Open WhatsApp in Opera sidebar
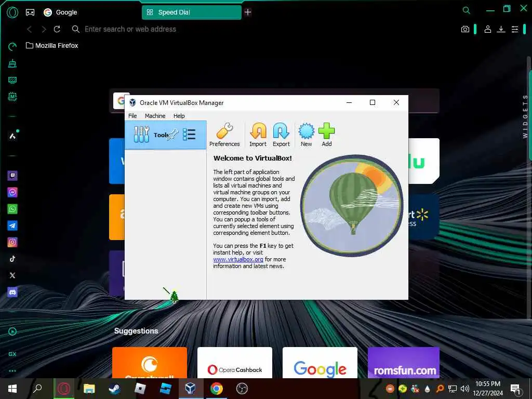 pos(12,209)
